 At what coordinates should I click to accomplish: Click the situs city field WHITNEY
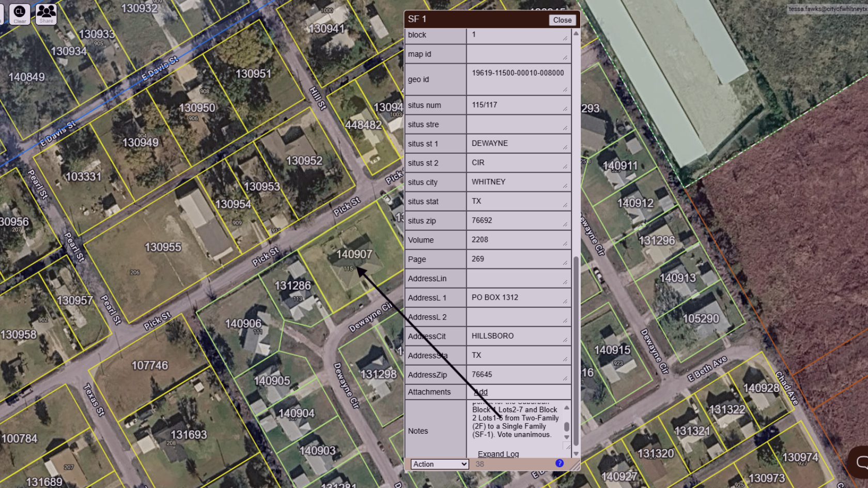pyautogui.click(x=519, y=182)
